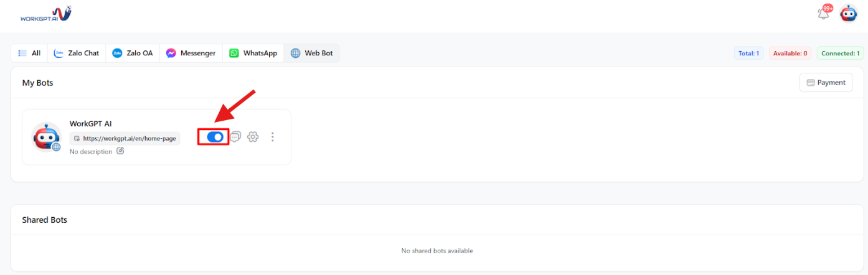Open WorkGPT AI bot settings gear
Screen dimensions: 868x275
253,137
